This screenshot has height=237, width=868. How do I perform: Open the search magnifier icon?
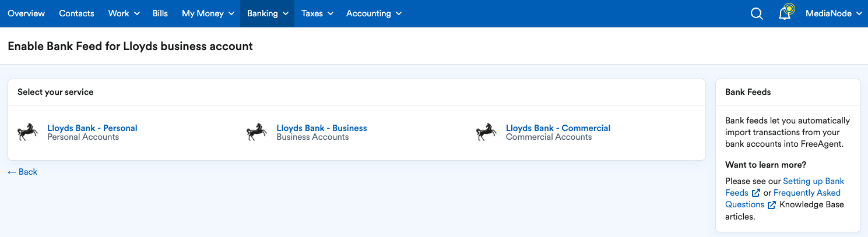757,13
